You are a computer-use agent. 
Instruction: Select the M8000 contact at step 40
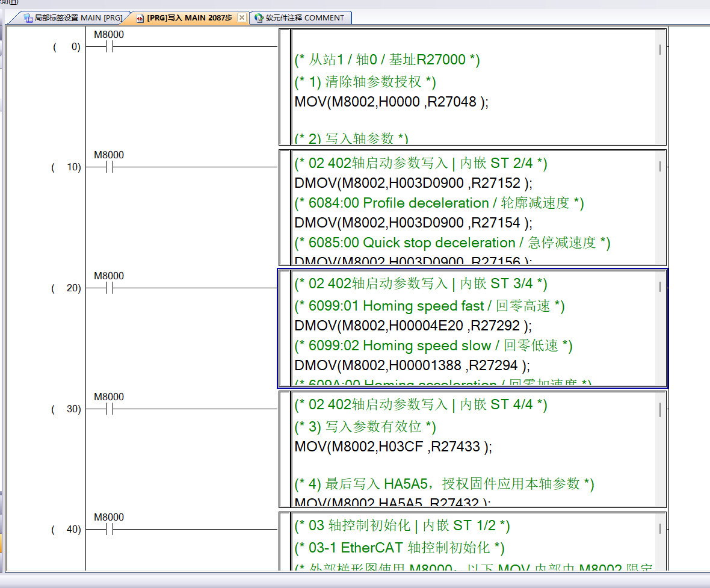(109, 529)
